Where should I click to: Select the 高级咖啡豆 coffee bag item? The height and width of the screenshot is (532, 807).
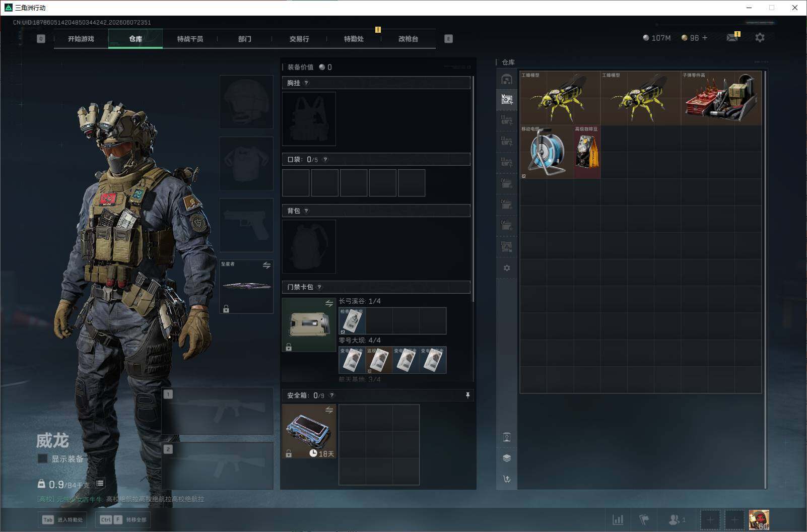coord(587,152)
